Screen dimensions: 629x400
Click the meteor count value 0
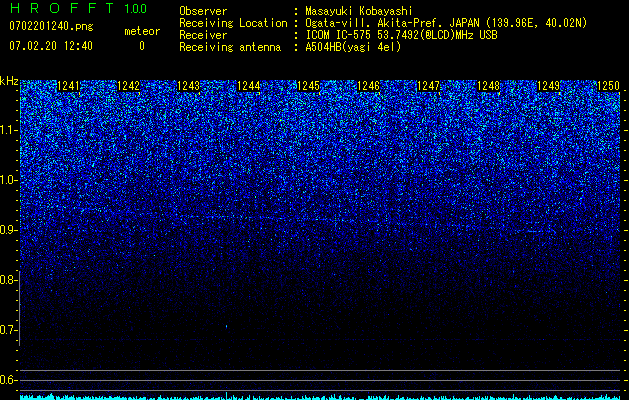tap(142, 46)
